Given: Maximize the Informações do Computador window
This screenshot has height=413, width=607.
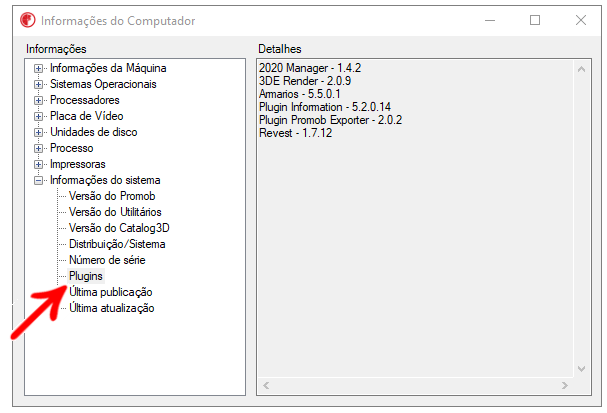Looking at the screenshot, I should pos(535,20).
